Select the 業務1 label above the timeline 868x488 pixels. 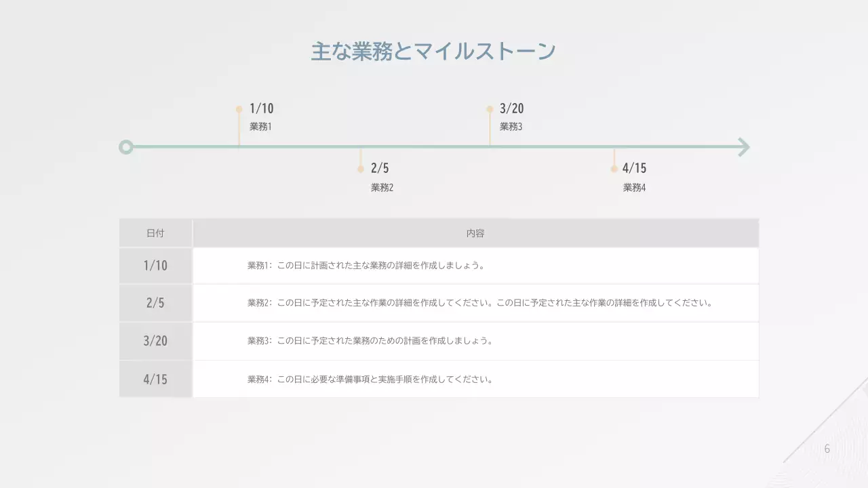point(261,126)
